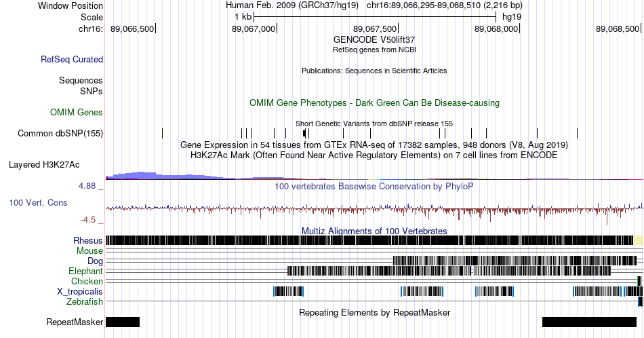Viewport: 644px width, 338px height.
Task: Select the Elephant alignment label
Action: (x=86, y=271)
